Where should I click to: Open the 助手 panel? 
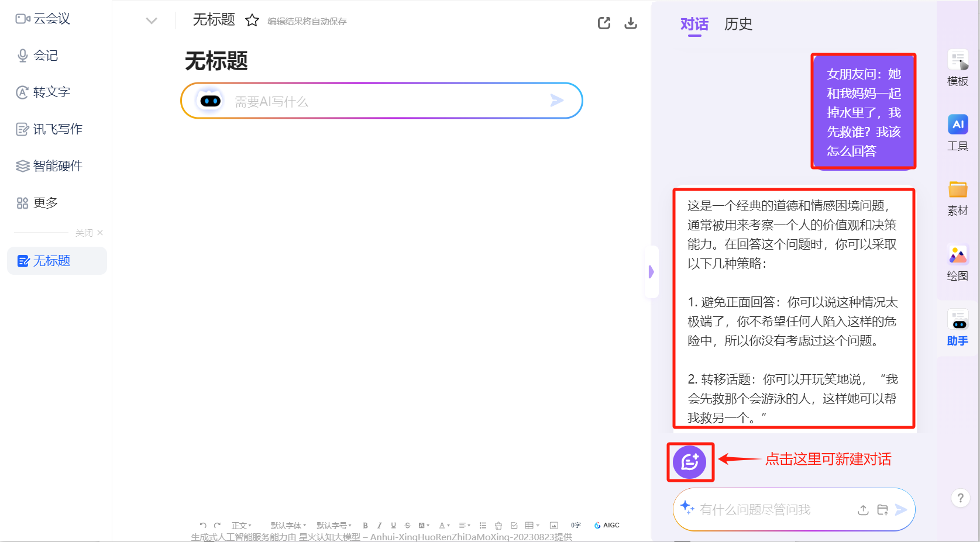click(958, 328)
